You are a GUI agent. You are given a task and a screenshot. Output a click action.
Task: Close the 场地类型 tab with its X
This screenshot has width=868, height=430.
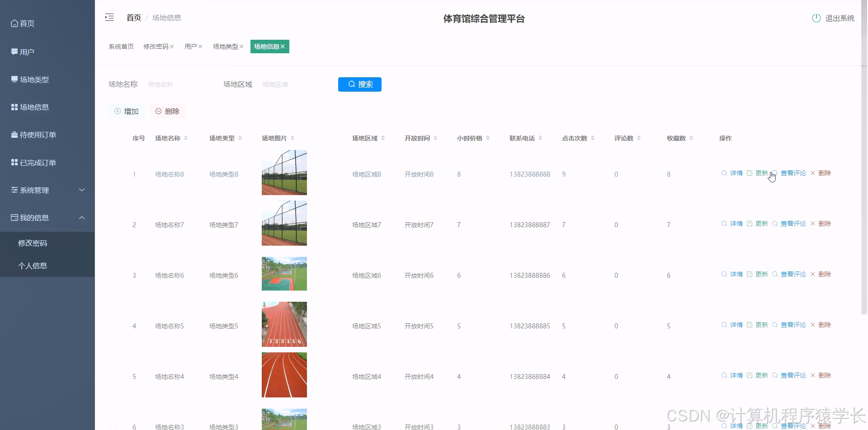click(x=241, y=47)
